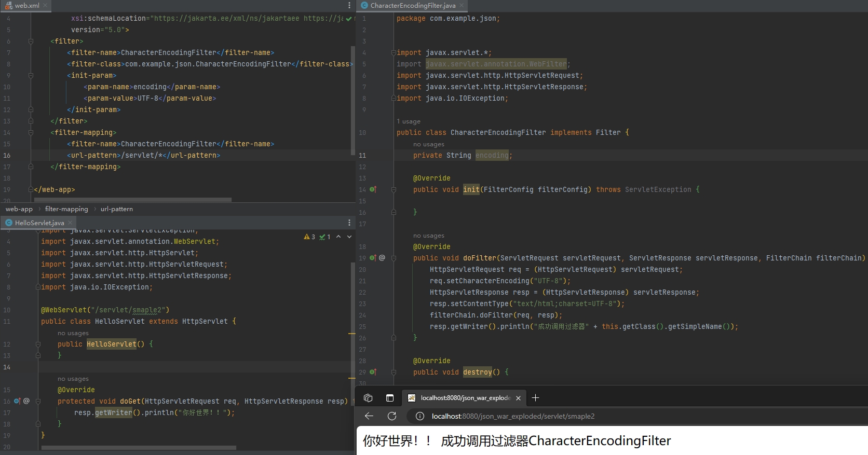Image resolution: width=868 pixels, height=455 pixels.
Task: Click the highlighted encoding field name
Action: (492, 155)
